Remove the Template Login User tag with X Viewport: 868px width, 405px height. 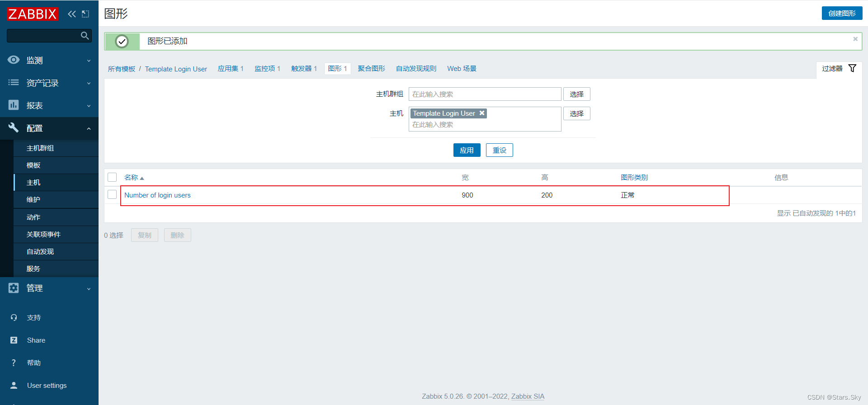(482, 113)
